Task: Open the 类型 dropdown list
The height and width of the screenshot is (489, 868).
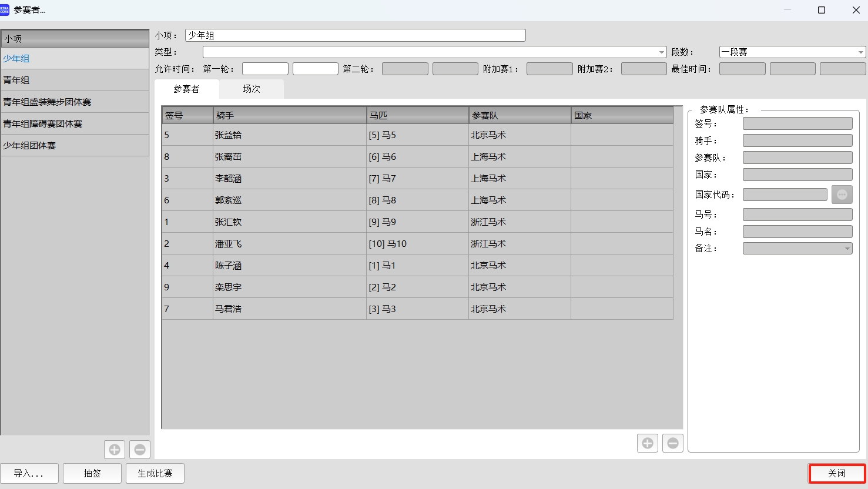Action: tap(661, 52)
